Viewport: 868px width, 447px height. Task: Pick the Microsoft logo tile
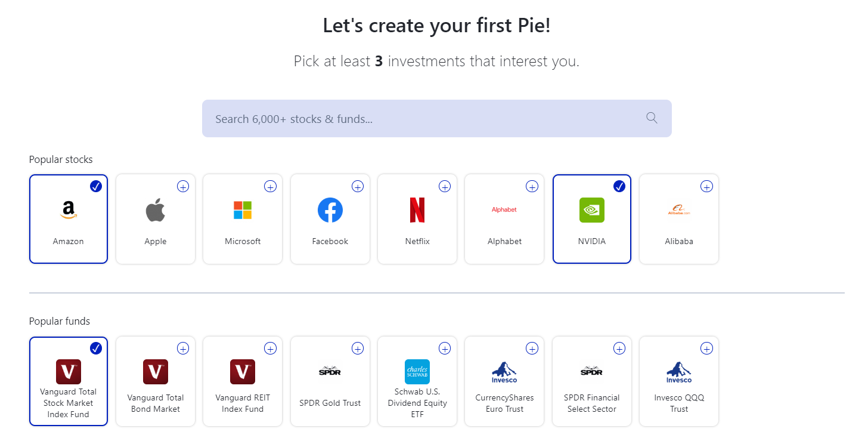point(243,210)
